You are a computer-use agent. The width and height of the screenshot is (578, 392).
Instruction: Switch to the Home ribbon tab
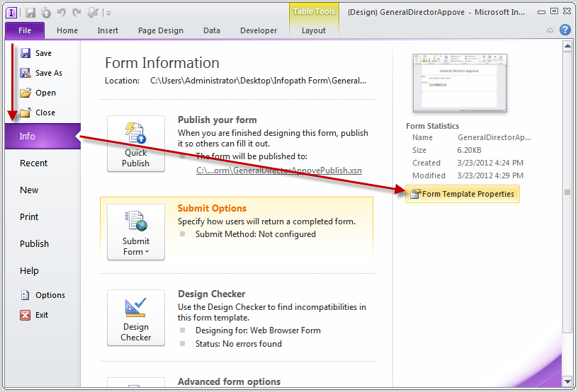[x=67, y=30]
